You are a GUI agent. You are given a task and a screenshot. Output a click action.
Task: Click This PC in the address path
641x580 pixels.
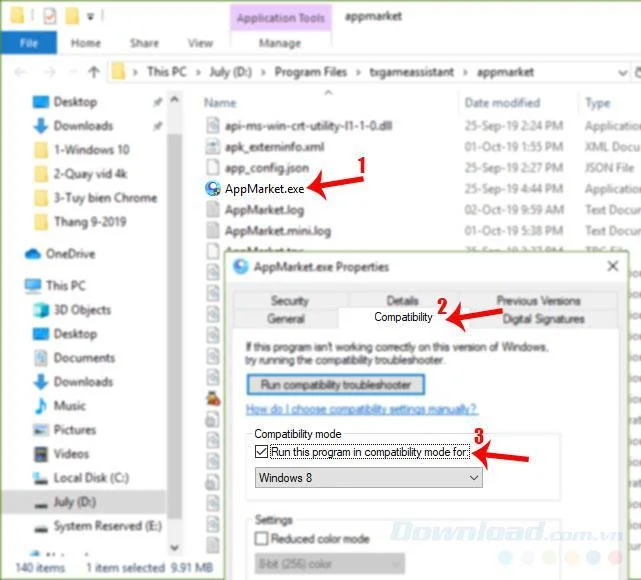tap(166, 72)
